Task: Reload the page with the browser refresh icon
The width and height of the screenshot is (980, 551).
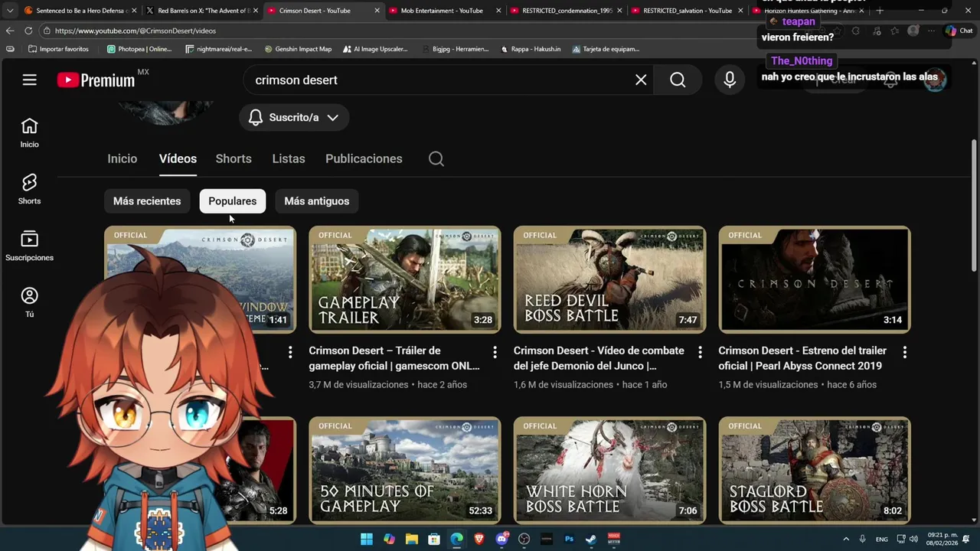Action: pyautogui.click(x=28, y=31)
